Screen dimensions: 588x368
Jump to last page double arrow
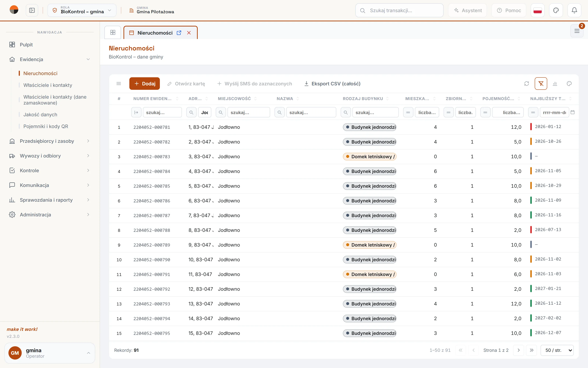click(531, 350)
